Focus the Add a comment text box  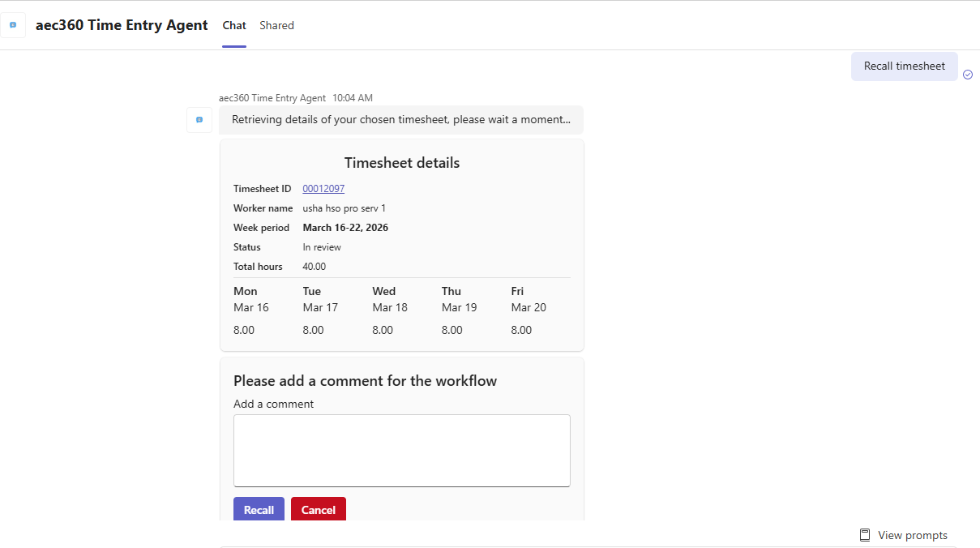[x=401, y=451]
